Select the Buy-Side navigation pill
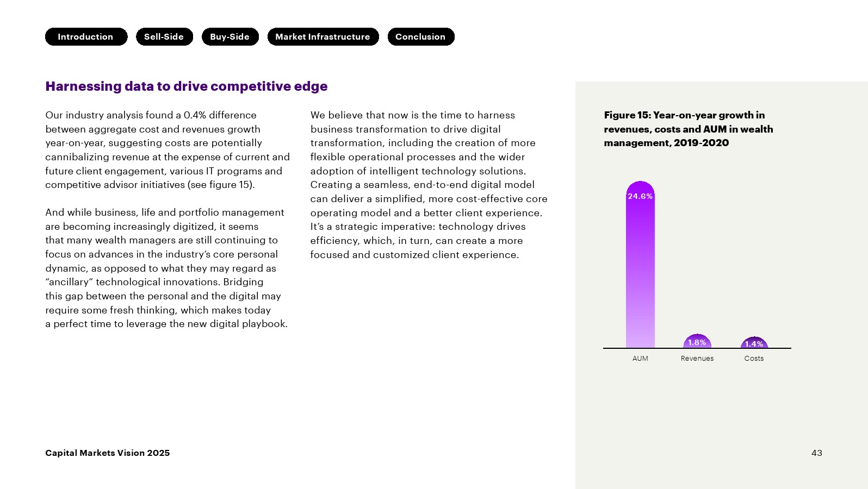 coord(230,37)
